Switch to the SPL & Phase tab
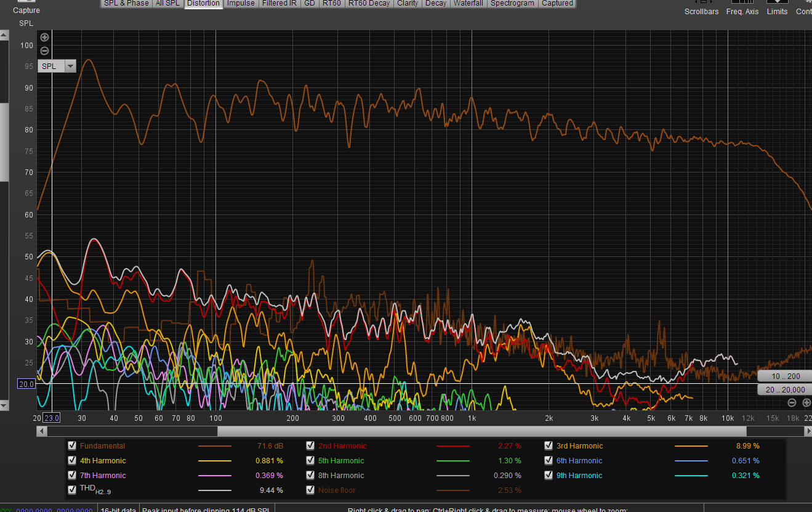The image size is (812, 512). (x=126, y=3)
